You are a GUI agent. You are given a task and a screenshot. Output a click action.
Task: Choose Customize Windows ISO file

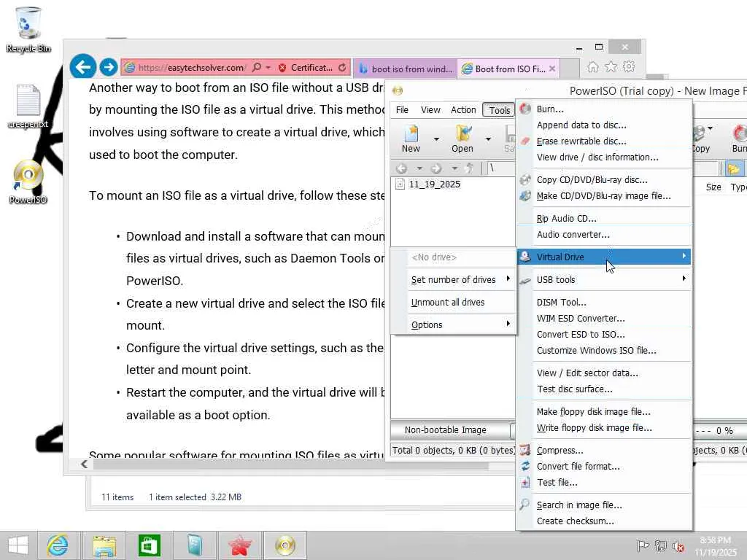597,351
